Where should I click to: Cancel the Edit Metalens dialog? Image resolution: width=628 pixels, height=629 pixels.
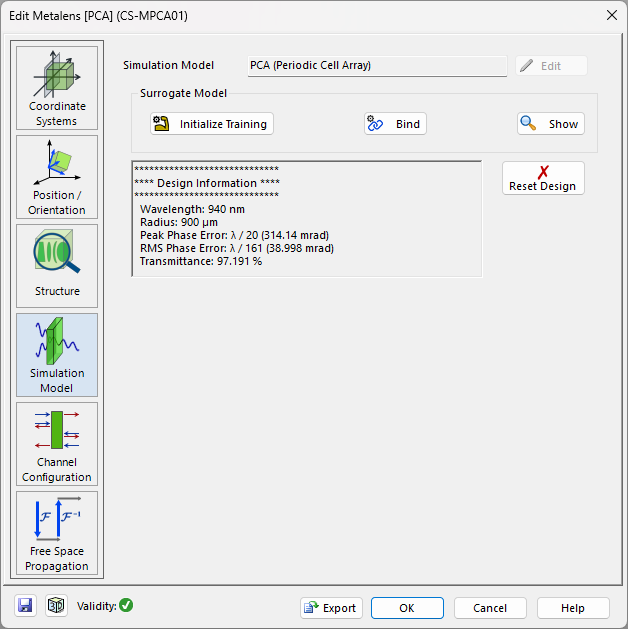490,608
